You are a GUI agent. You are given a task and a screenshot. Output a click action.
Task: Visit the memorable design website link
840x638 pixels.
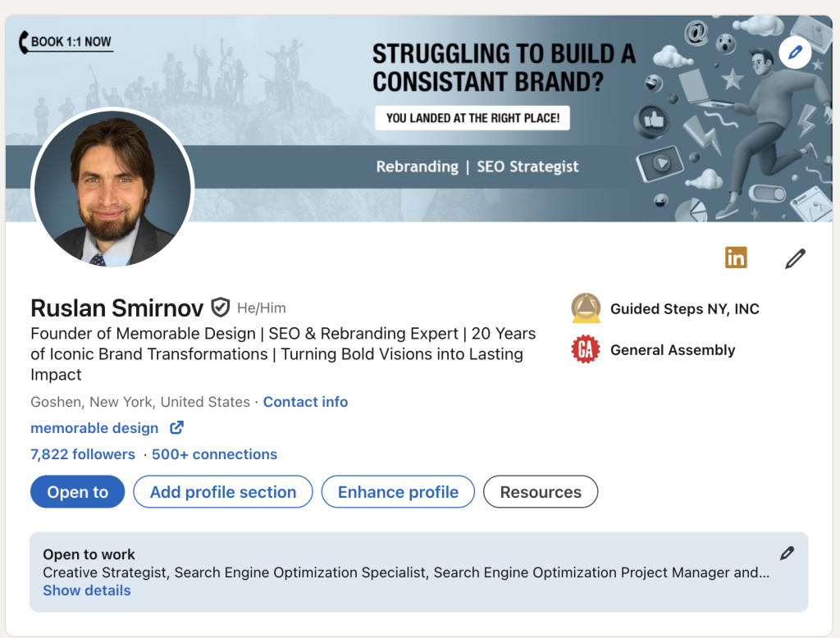click(x=94, y=427)
